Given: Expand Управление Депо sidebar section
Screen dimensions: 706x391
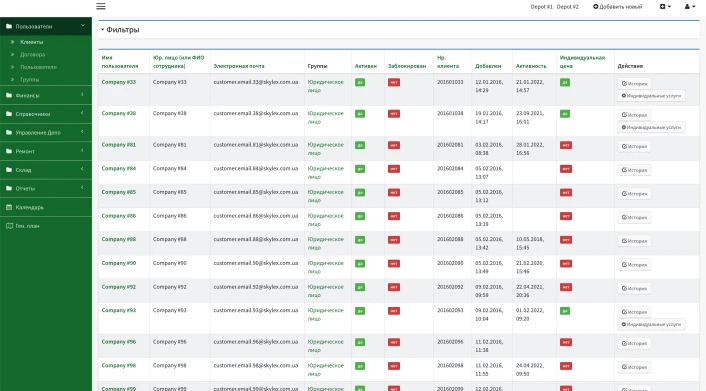Looking at the screenshot, I should coord(46,132).
